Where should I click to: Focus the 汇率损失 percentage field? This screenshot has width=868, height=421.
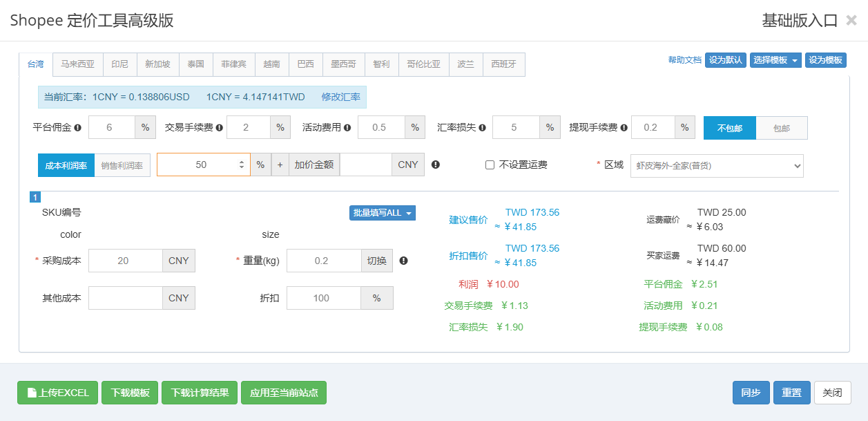(516, 128)
